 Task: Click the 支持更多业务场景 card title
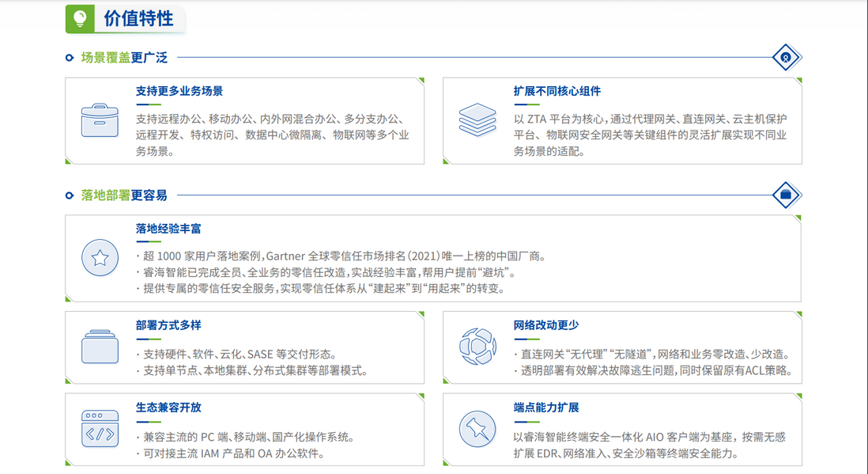179,91
